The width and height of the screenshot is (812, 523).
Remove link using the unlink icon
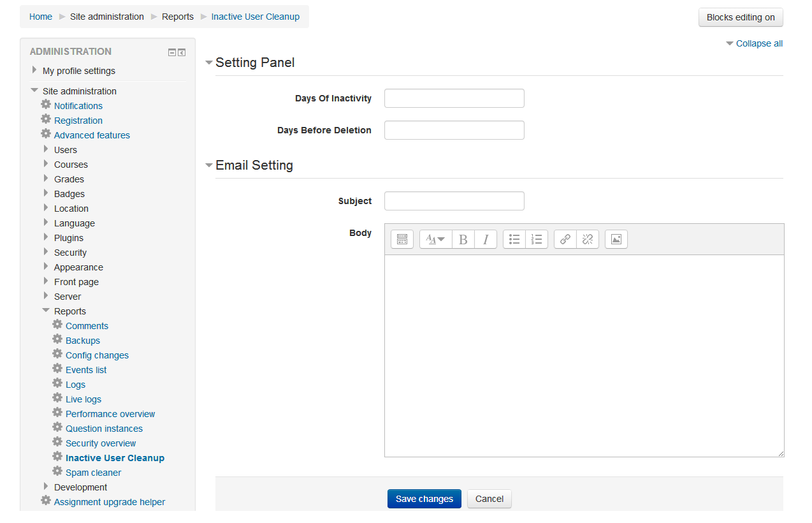(588, 239)
